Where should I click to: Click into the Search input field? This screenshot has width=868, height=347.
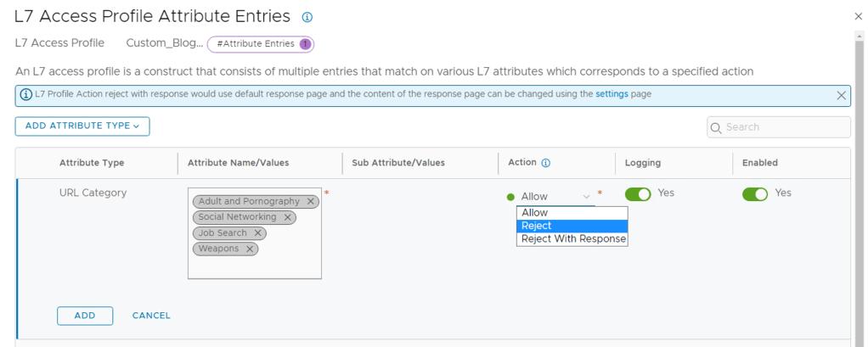point(786,127)
